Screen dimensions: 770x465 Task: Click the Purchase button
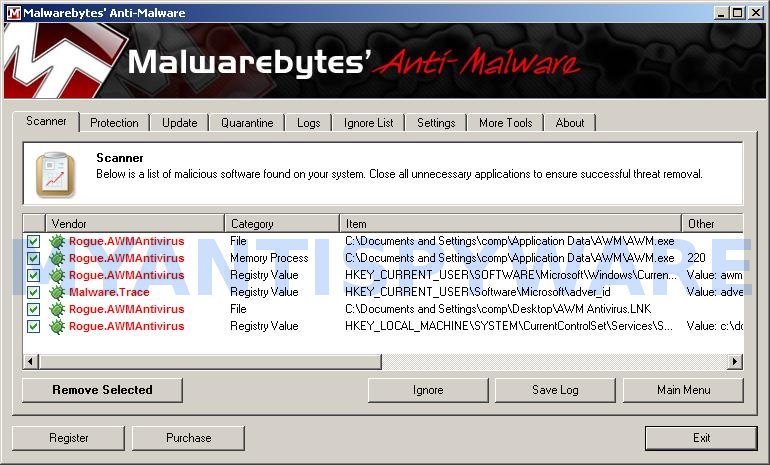tap(188, 438)
